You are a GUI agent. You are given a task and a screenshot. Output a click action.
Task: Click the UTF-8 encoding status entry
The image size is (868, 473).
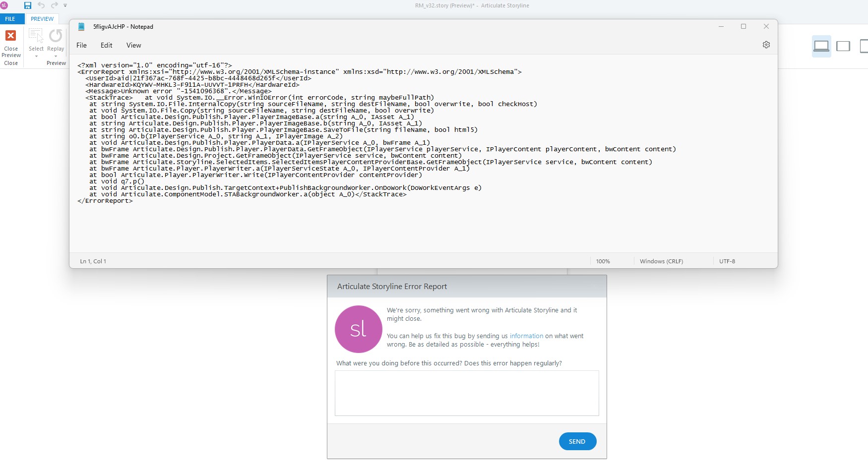(727, 261)
